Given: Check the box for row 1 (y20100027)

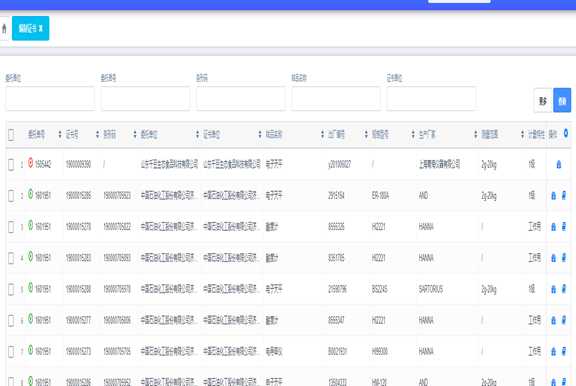Looking at the screenshot, I should click(x=11, y=165).
